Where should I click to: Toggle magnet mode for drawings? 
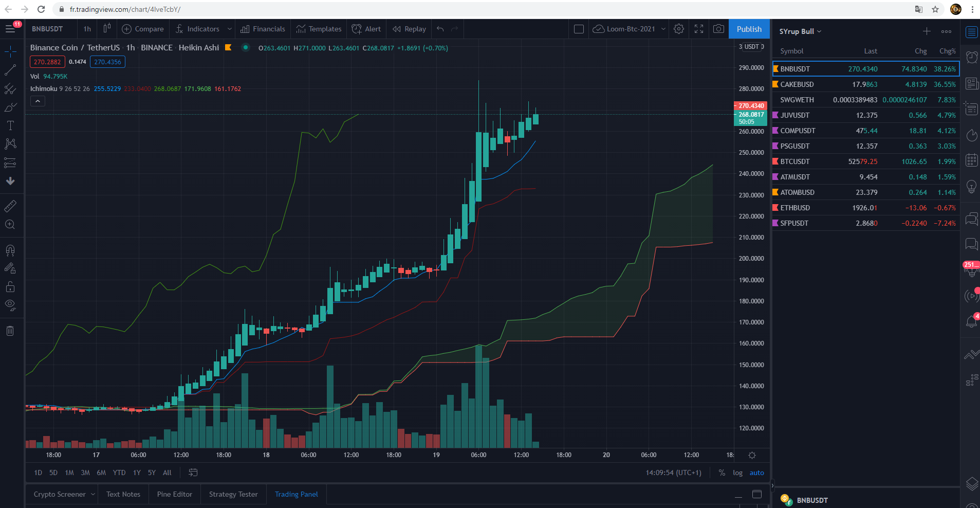click(10, 250)
